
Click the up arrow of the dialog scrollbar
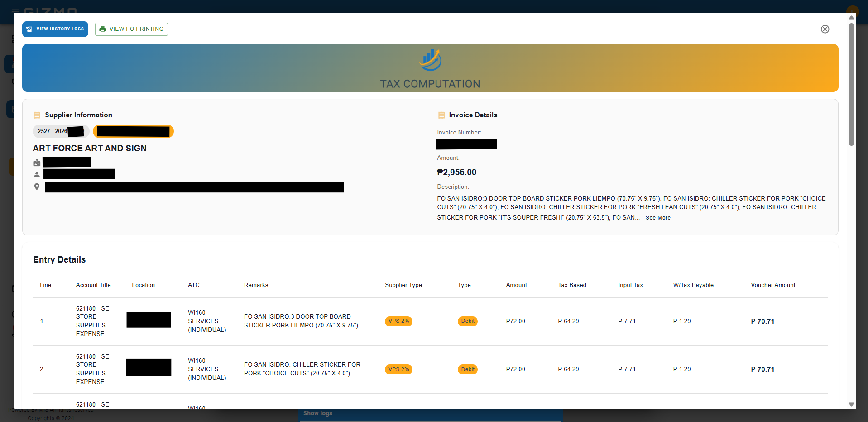(851, 18)
